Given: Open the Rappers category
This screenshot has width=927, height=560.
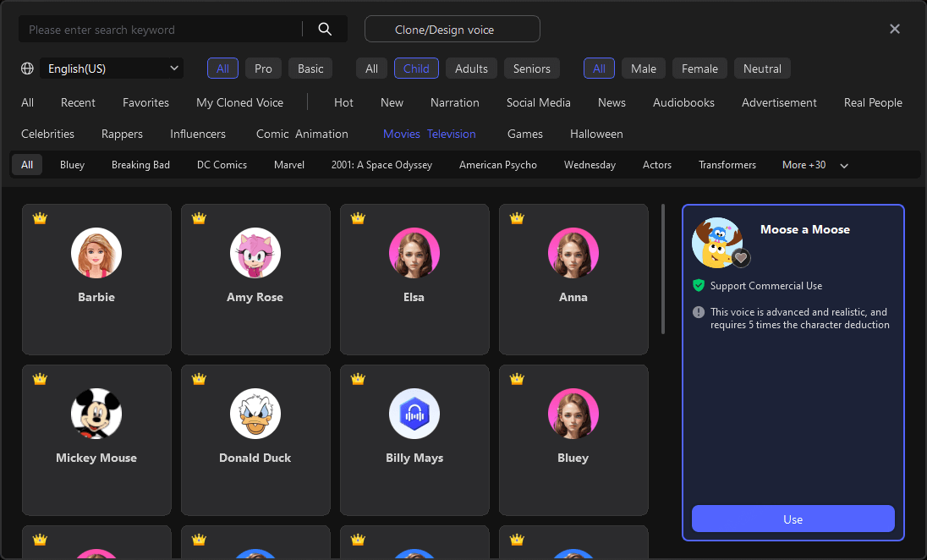Looking at the screenshot, I should 122,134.
